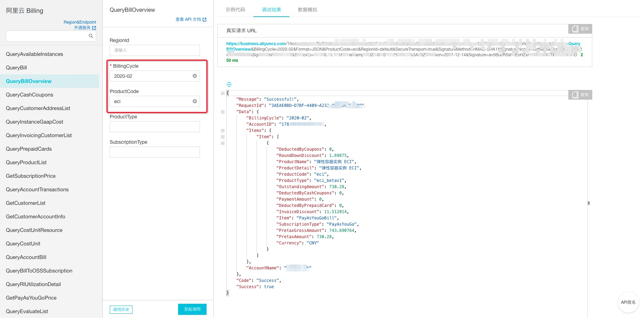This screenshot has width=644, height=318.
Task: Open the Region&Endpoint link
Action: coord(80,22)
